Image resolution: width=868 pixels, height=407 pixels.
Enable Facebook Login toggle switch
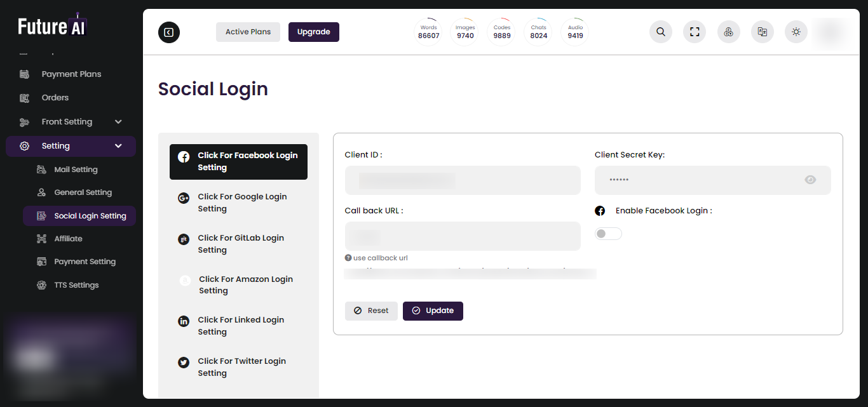tap(607, 233)
